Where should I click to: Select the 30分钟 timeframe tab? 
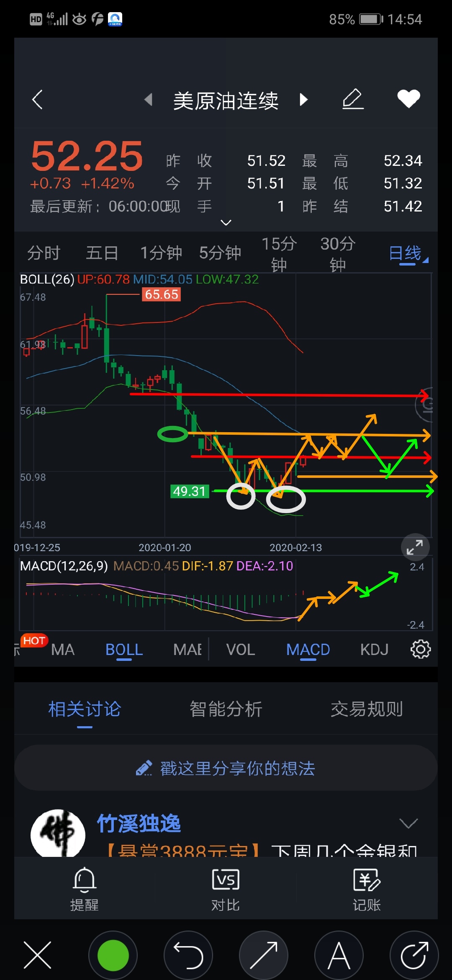[x=338, y=254]
